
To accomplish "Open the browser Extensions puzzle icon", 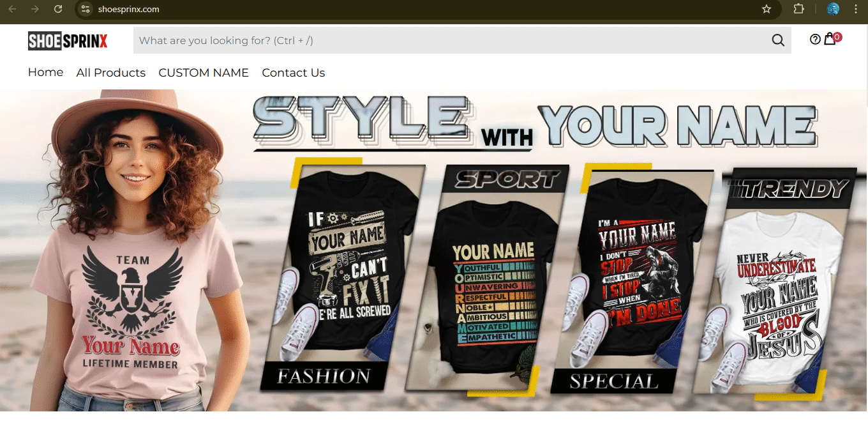I will point(798,10).
